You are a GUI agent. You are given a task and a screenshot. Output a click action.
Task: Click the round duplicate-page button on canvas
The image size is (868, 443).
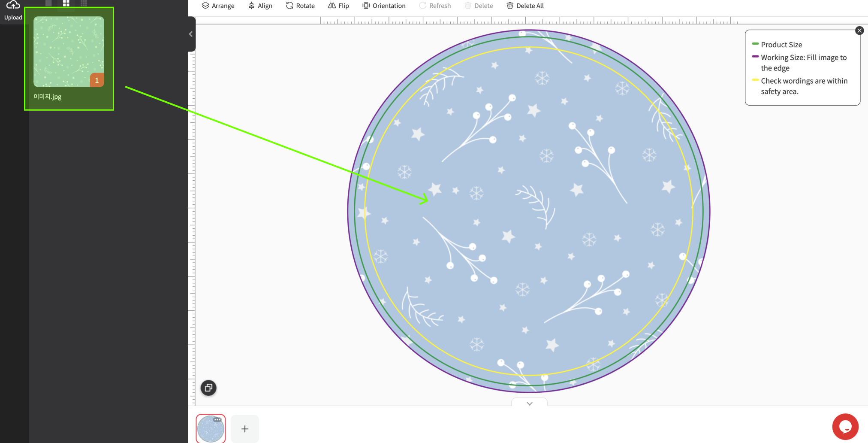click(208, 388)
